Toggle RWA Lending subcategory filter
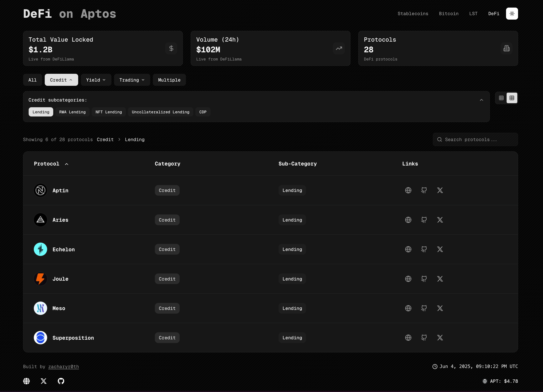The image size is (543, 392). (x=72, y=112)
